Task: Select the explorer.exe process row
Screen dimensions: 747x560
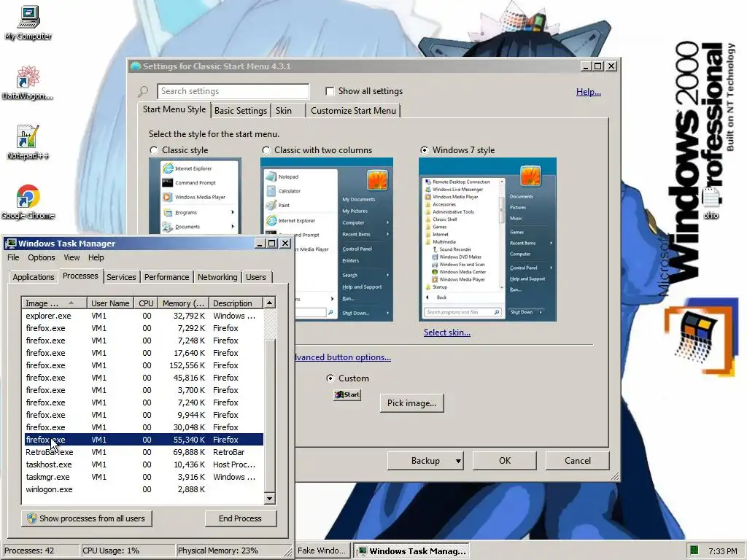Action: tap(144, 316)
